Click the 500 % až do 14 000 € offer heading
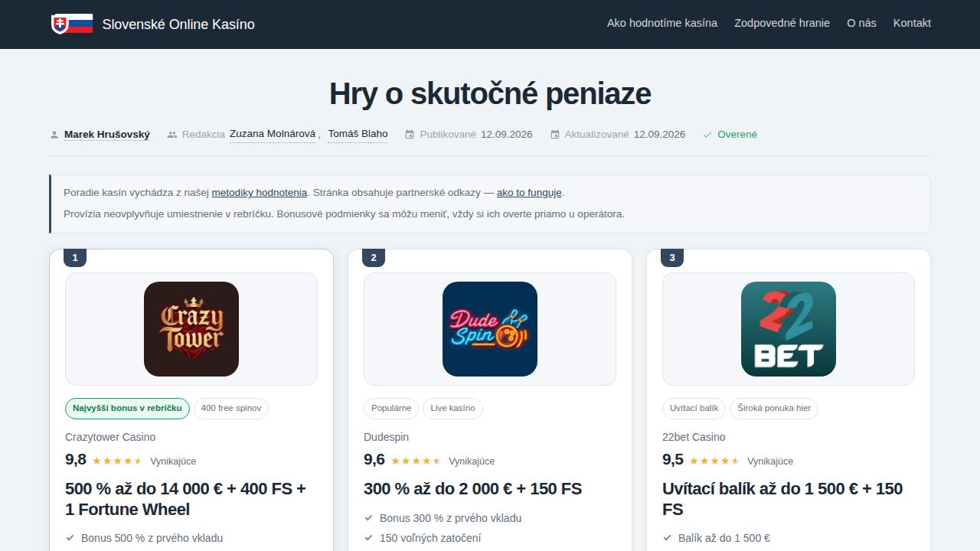The width and height of the screenshot is (980, 551). 186,499
